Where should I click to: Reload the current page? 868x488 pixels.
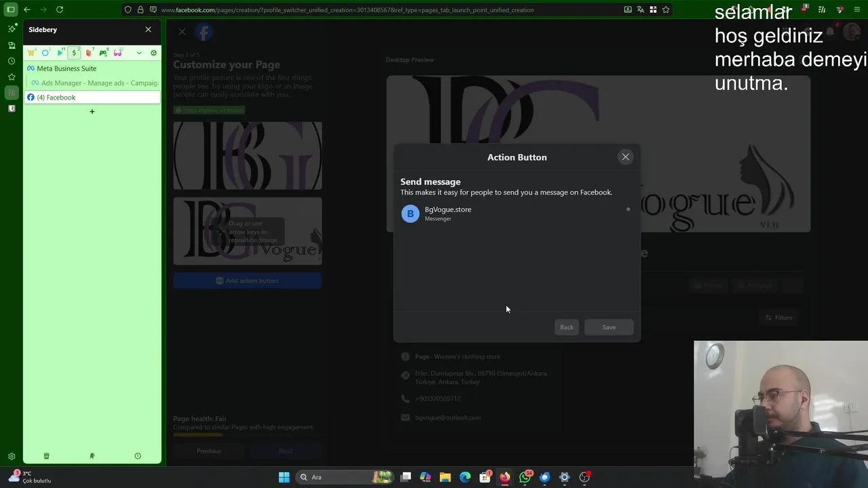[x=60, y=9]
